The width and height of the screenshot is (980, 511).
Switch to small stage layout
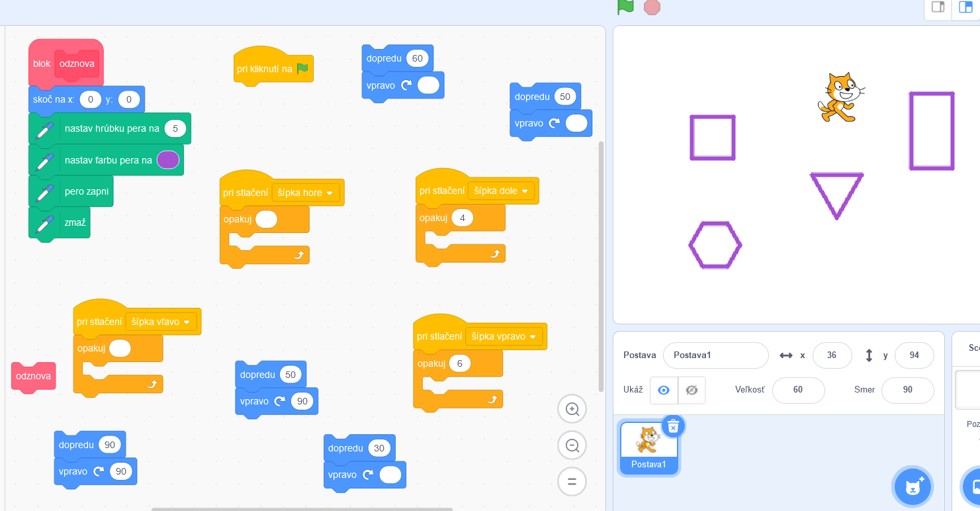coord(938,8)
